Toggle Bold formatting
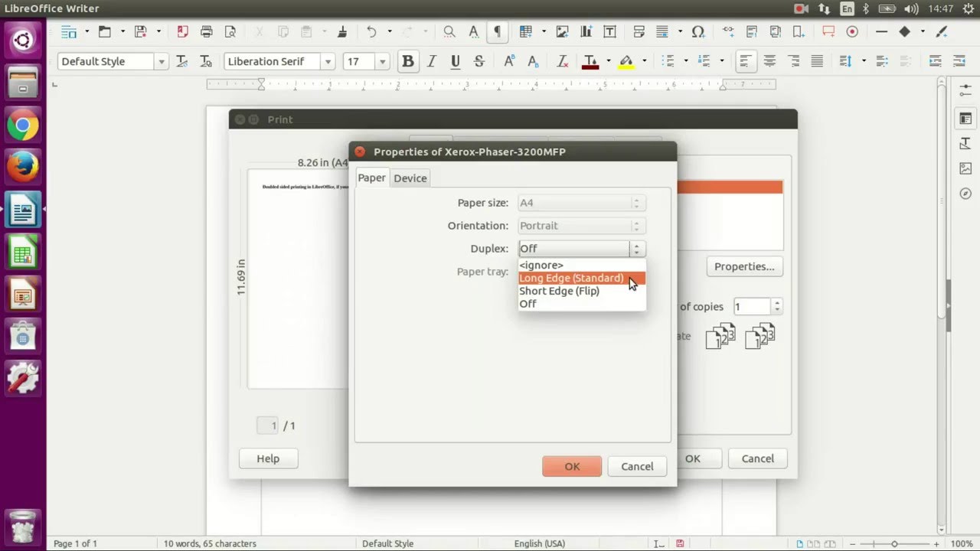The height and width of the screenshot is (551, 980). tap(408, 61)
